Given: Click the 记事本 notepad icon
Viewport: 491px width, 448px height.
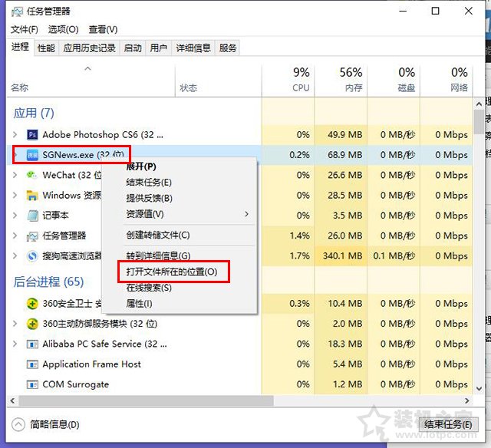Looking at the screenshot, I should (x=32, y=216).
